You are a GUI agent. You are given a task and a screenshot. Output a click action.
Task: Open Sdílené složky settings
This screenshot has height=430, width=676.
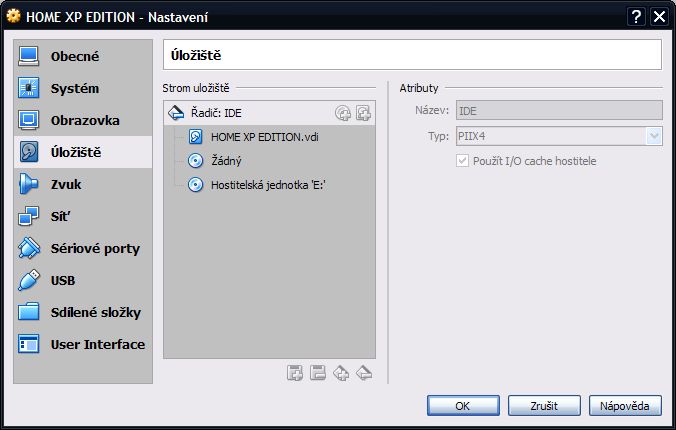click(x=83, y=312)
